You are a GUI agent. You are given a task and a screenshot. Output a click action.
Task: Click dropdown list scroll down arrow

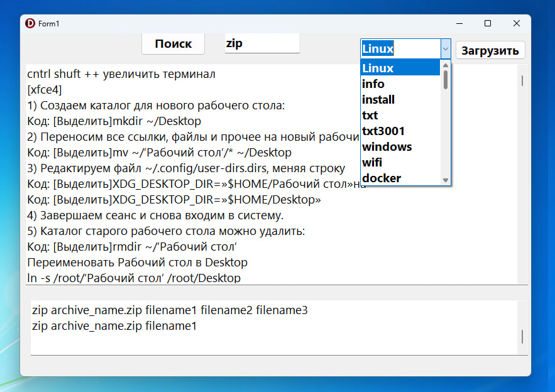click(x=446, y=180)
